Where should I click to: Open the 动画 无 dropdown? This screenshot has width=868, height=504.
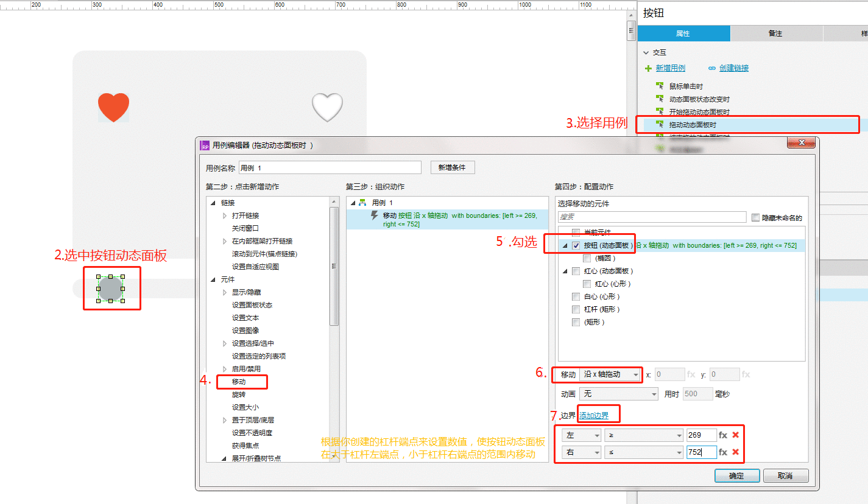click(619, 394)
